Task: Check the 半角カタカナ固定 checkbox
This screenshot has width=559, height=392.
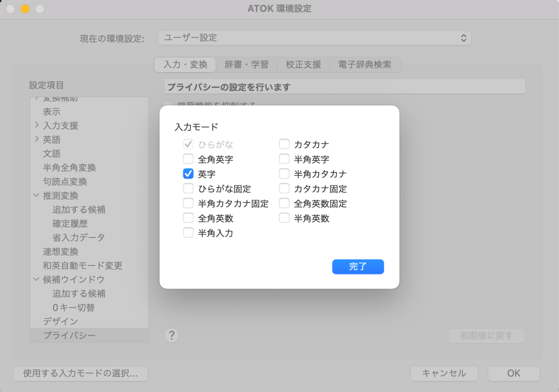Action: [188, 203]
